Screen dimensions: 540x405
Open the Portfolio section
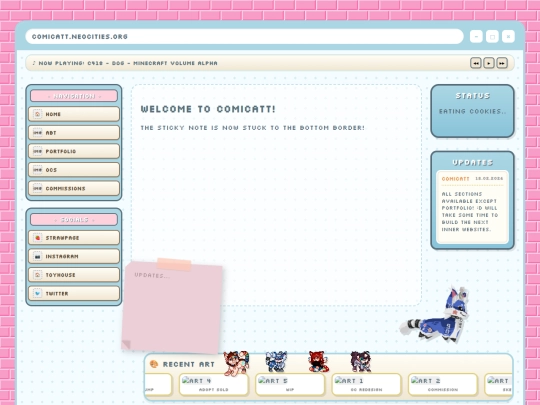point(74,151)
